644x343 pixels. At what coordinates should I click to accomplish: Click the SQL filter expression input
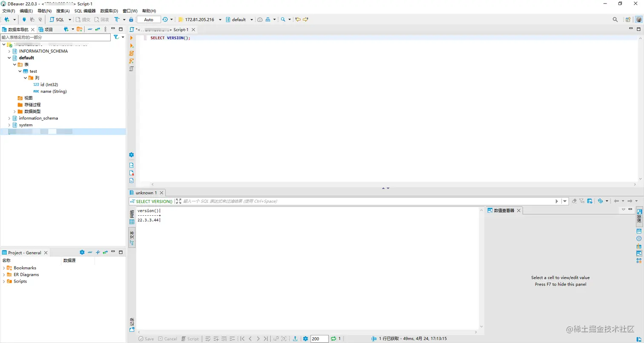(x=368, y=201)
